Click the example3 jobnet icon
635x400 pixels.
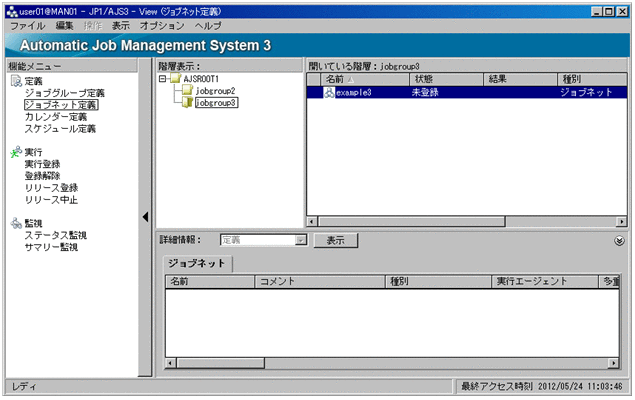tap(329, 93)
